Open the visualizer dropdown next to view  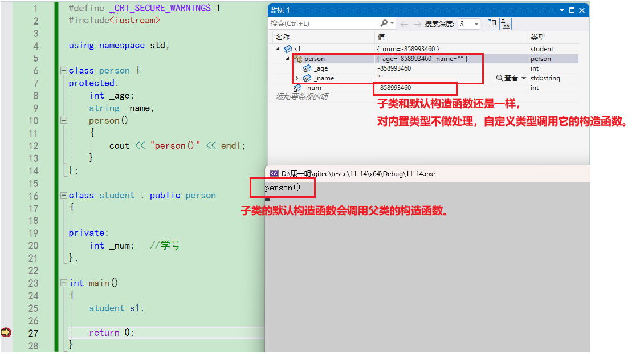pos(524,78)
